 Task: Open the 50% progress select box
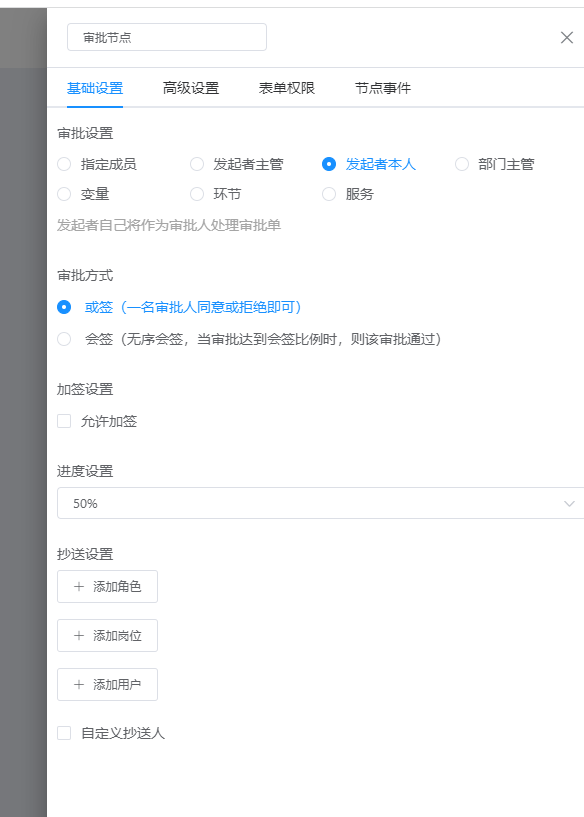coord(320,503)
